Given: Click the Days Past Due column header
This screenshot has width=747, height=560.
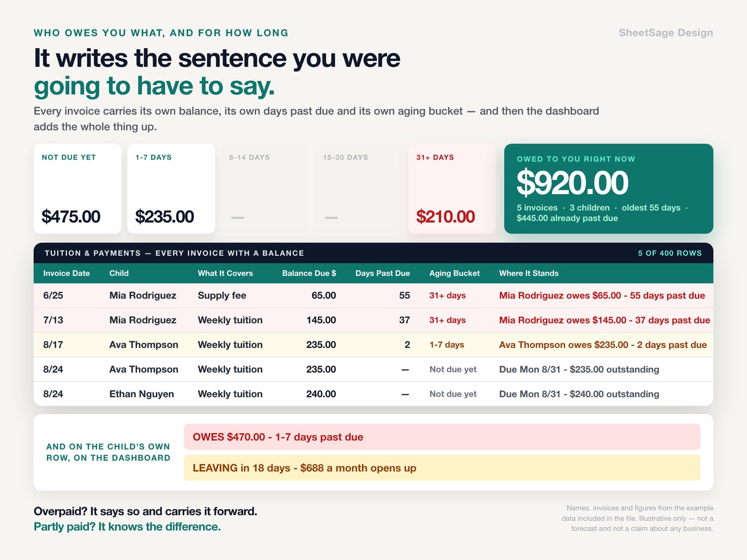Looking at the screenshot, I should (x=382, y=273).
